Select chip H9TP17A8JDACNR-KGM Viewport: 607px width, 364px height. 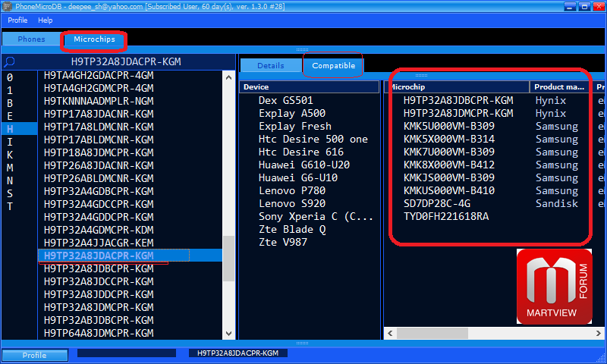(99, 114)
